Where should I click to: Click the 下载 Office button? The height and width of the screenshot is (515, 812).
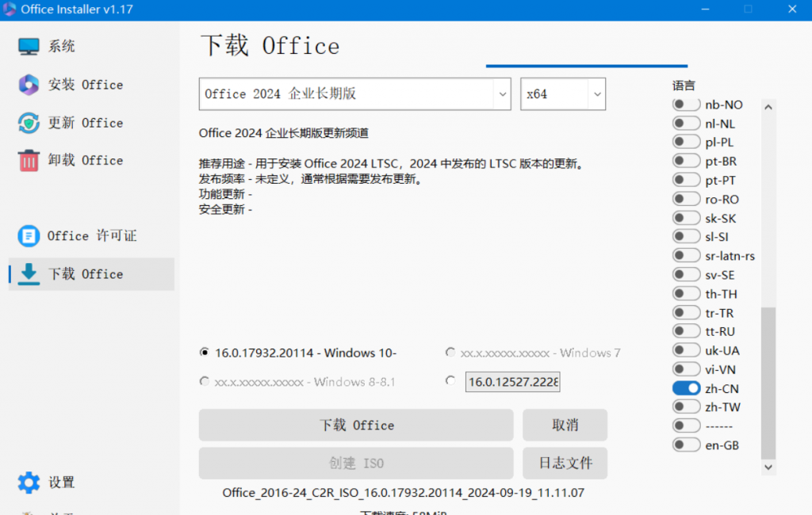click(x=356, y=425)
